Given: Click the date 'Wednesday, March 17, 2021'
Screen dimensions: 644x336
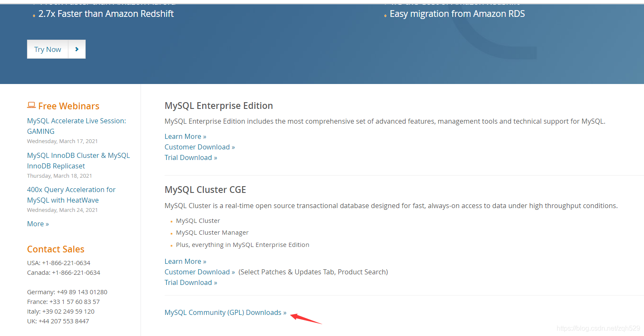Looking at the screenshot, I should (62, 141).
